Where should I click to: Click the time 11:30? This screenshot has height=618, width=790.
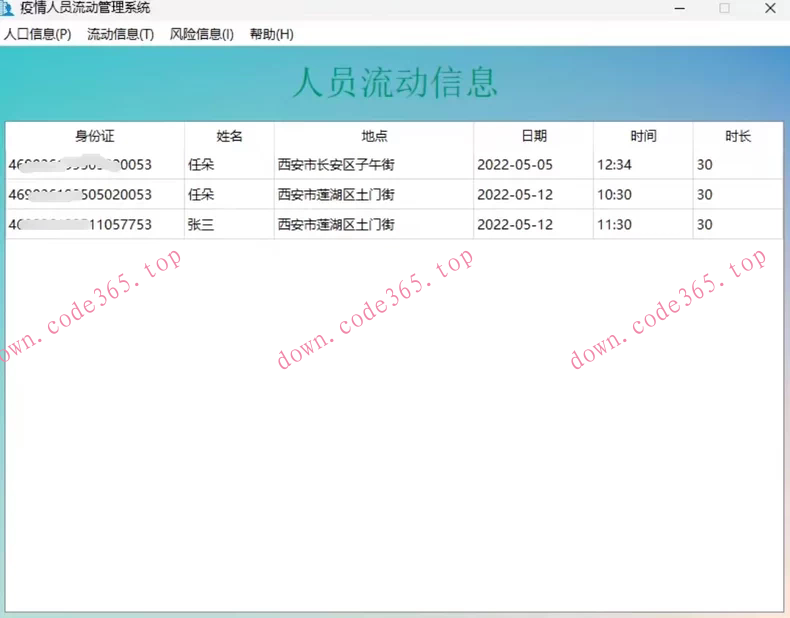(x=614, y=225)
